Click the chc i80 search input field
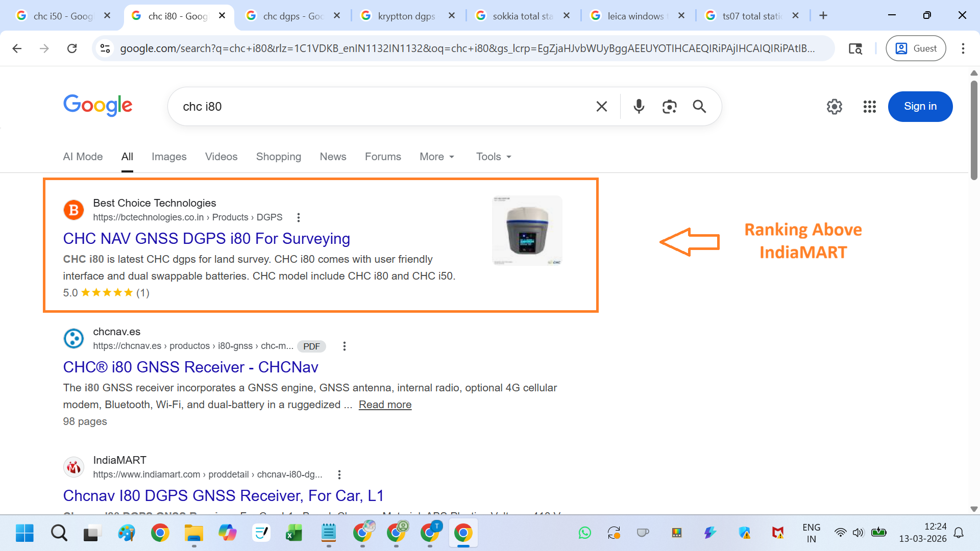The image size is (980, 551). click(378, 106)
